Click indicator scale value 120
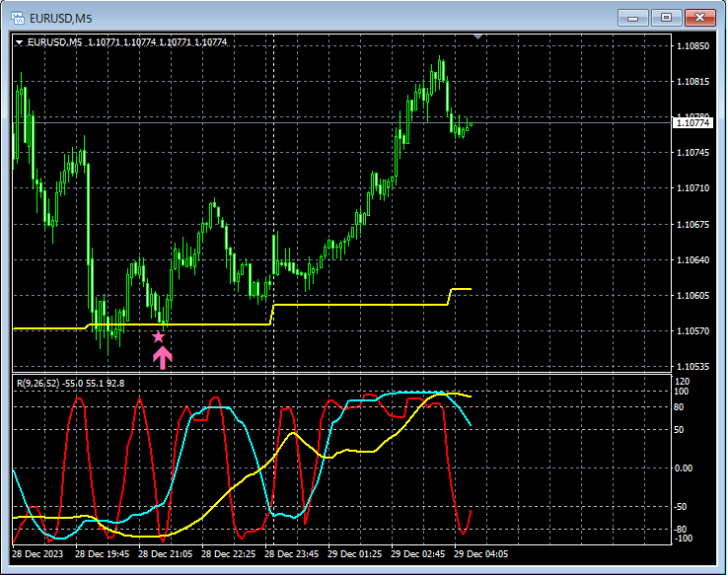This screenshot has width=728, height=575. (x=682, y=382)
